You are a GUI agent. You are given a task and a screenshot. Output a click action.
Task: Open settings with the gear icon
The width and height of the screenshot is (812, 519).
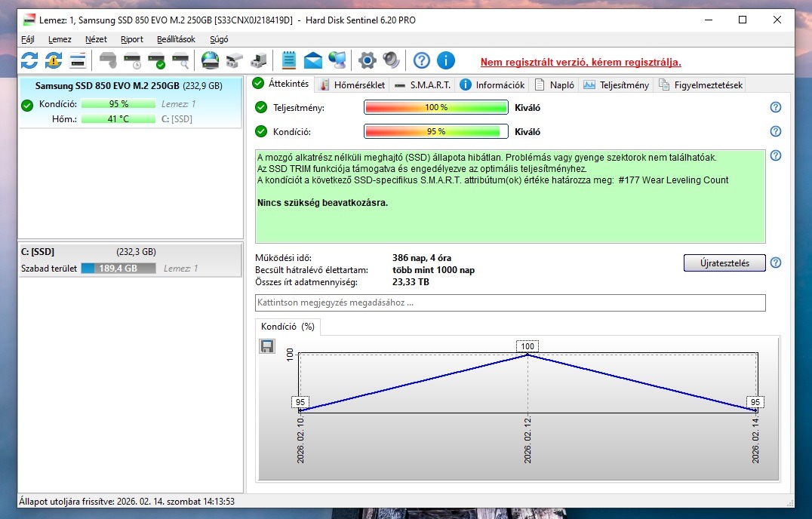368,60
